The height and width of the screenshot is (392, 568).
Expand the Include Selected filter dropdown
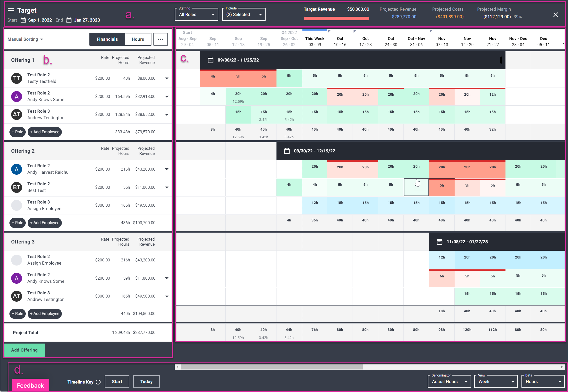point(243,14)
